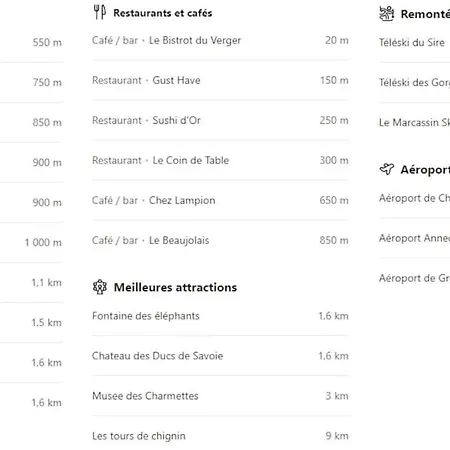Click the Restaurants et cafés heading
Screen dimensions: 450x450
[163, 13]
